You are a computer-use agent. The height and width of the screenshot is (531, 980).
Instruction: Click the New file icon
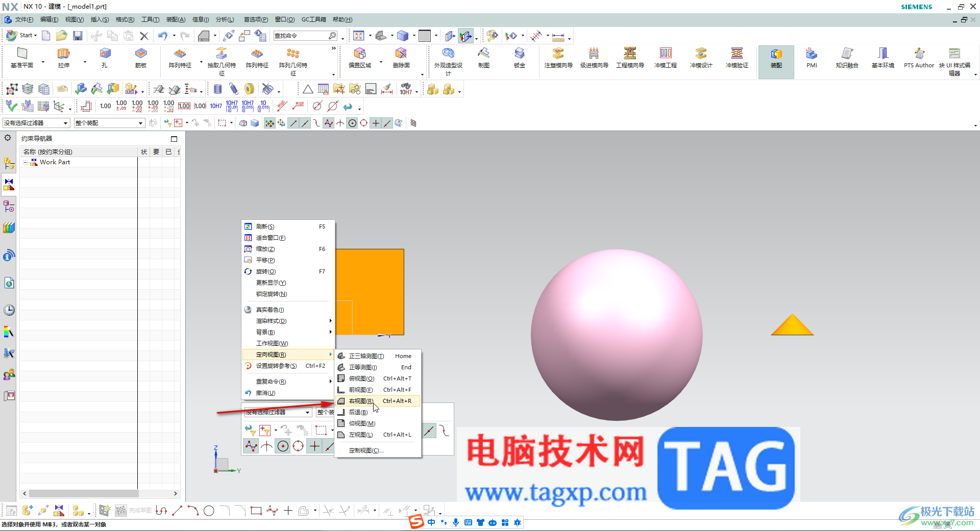pos(46,35)
